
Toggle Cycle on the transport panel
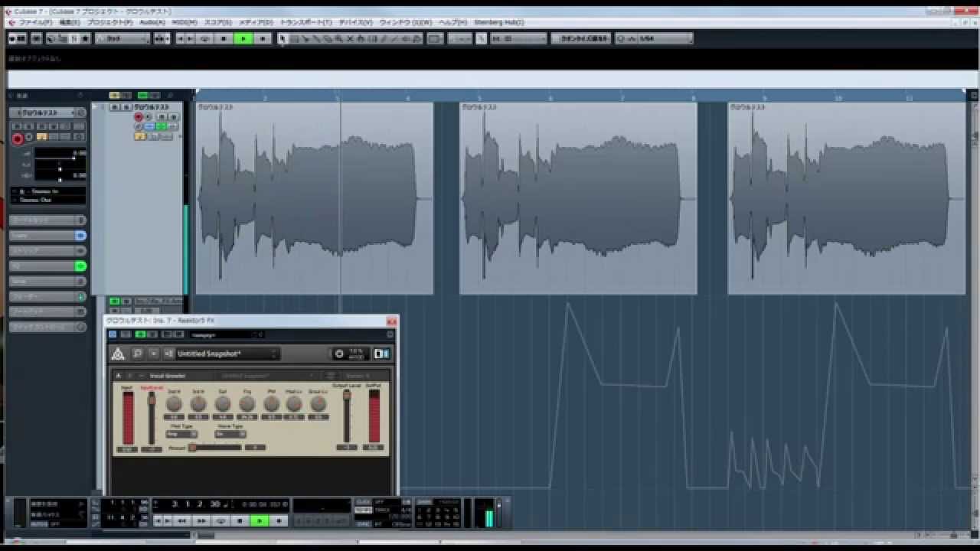[221, 520]
